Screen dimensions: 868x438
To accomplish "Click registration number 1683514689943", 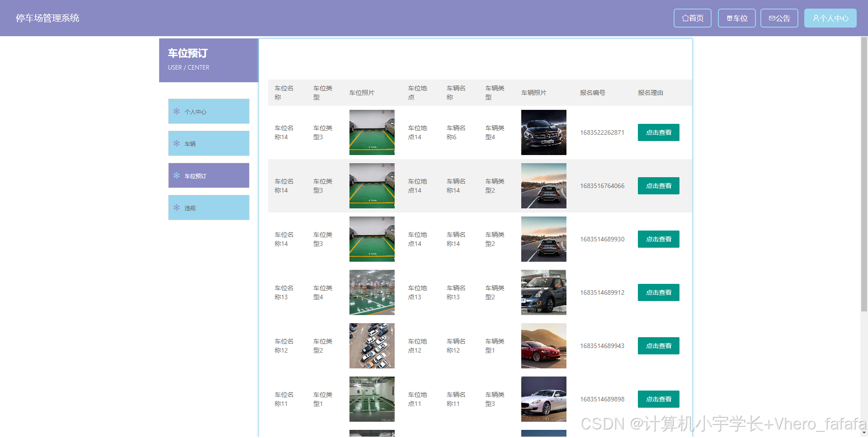I will [602, 346].
